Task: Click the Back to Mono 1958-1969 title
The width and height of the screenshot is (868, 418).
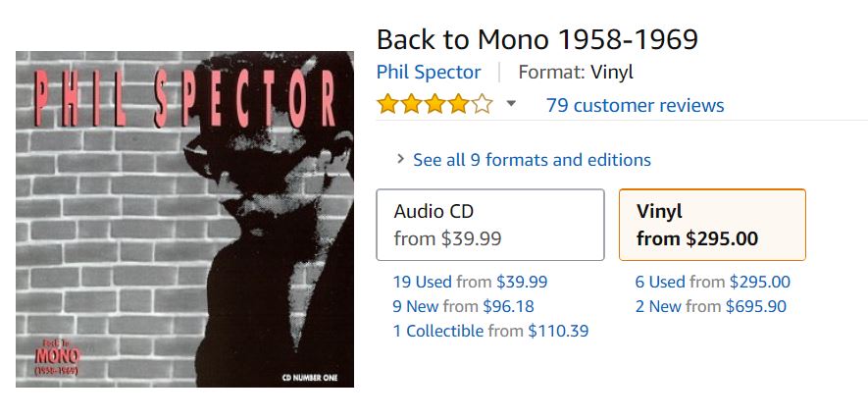Action: (x=536, y=39)
